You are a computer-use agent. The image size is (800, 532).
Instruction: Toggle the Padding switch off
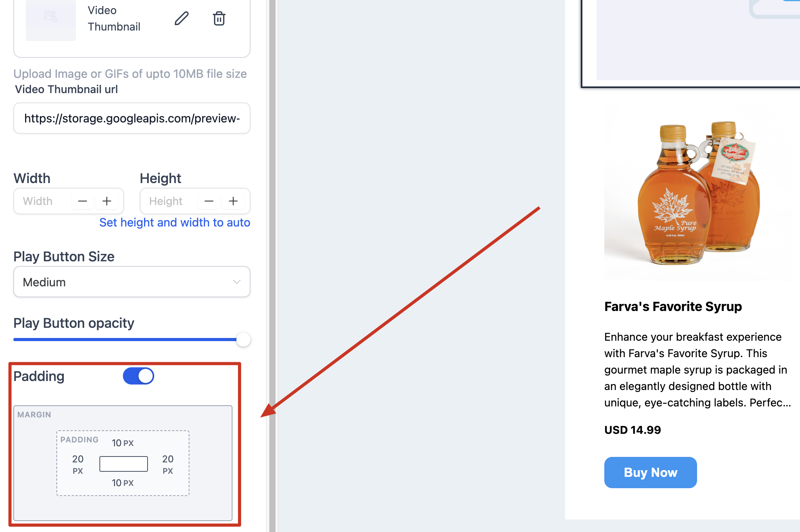(139, 376)
